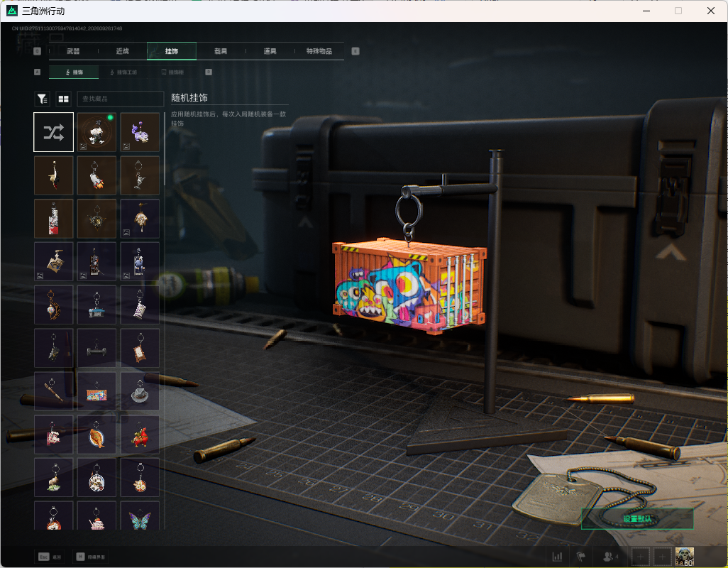Pick the equipped charm with green dot
Viewport: 728px width, 568px height.
(96, 132)
